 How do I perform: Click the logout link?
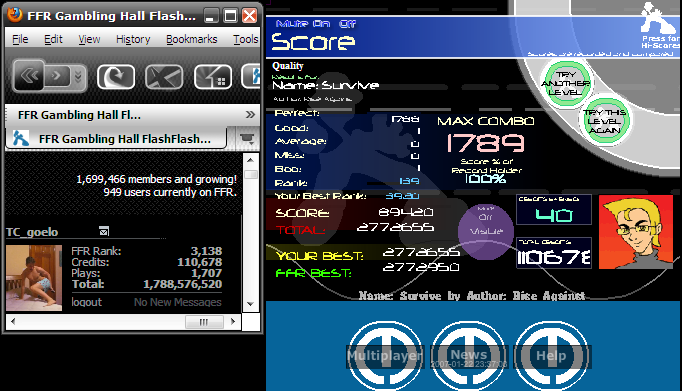(87, 302)
